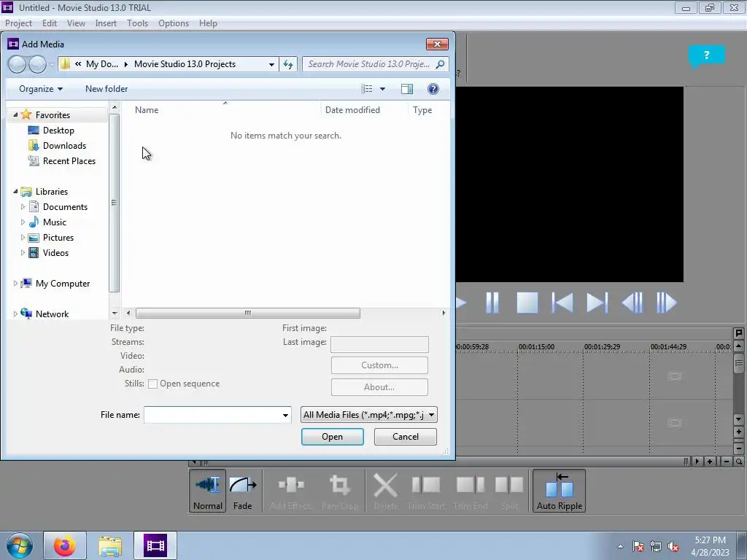This screenshot has height=560, width=747.
Task: Expand the Documents library node
Action: (x=23, y=206)
